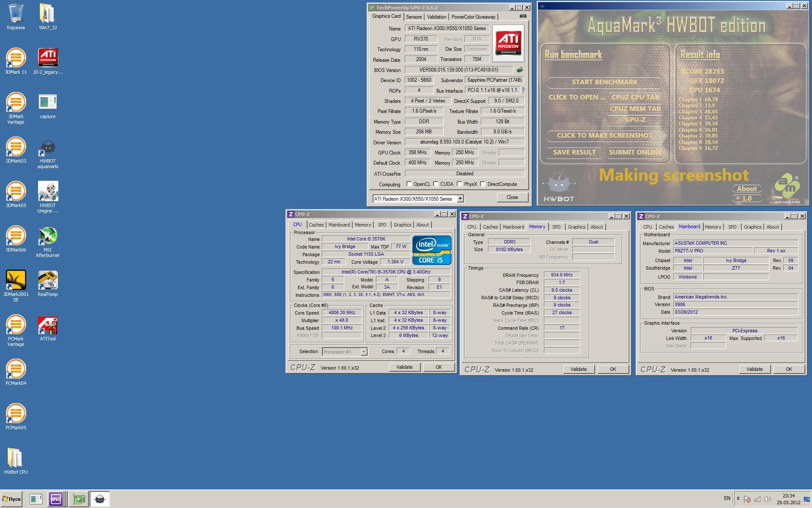Enable the PhysX checkbox in GPU-Z
The width and height of the screenshot is (812, 508).
click(459, 184)
